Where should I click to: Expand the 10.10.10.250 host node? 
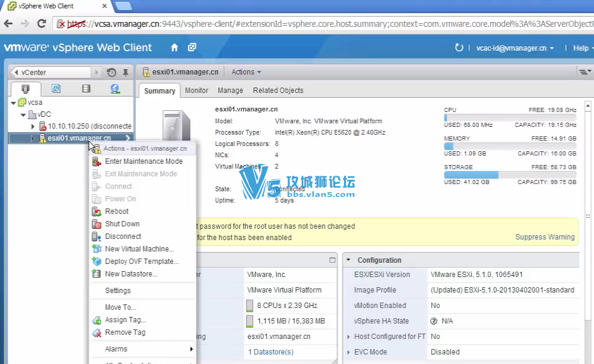33,126
